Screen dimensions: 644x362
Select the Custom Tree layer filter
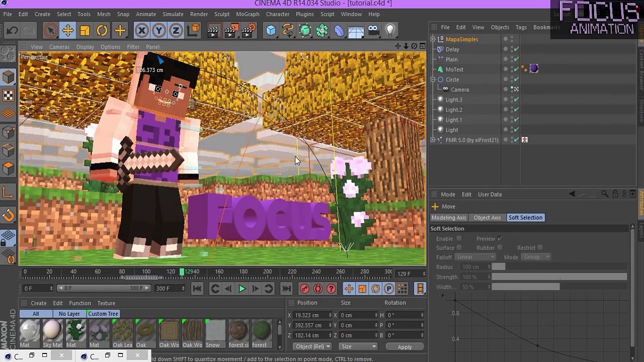(x=103, y=314)
